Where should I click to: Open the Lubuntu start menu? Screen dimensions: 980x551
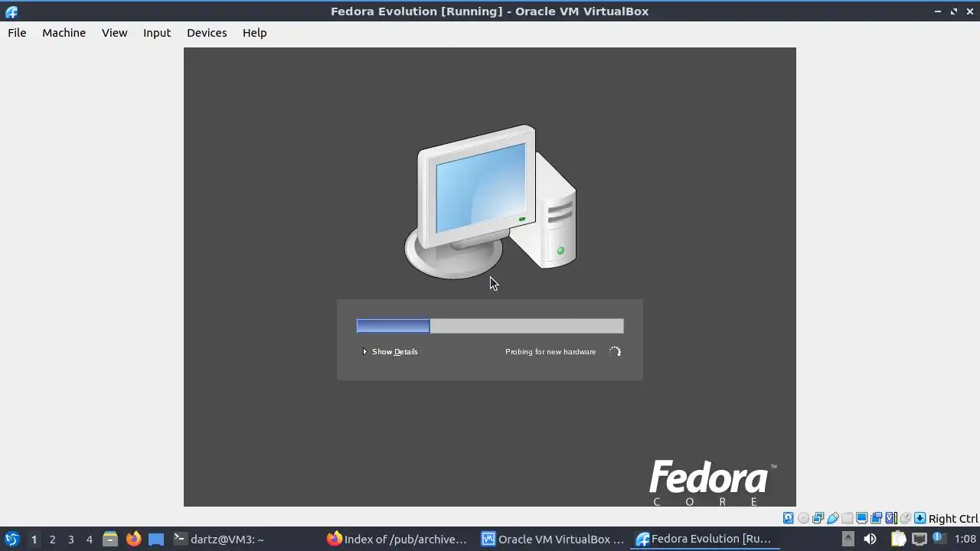[x=11, y=539]
